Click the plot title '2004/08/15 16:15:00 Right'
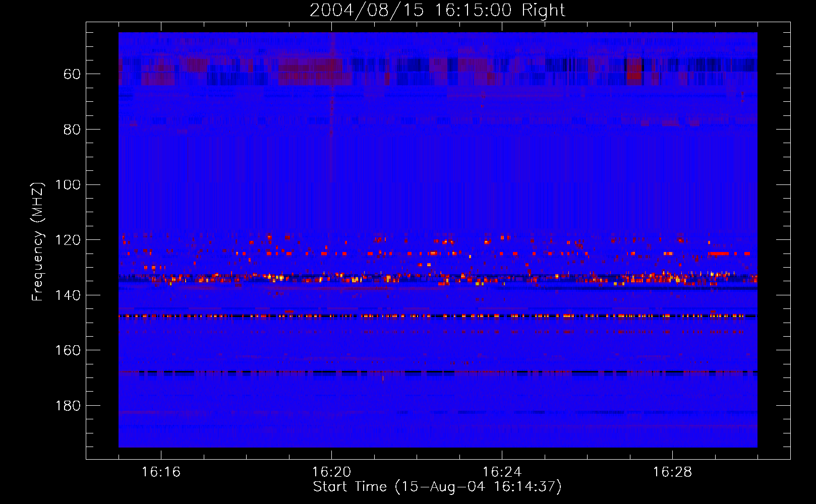The image size is (816, 504). (437, 10)
